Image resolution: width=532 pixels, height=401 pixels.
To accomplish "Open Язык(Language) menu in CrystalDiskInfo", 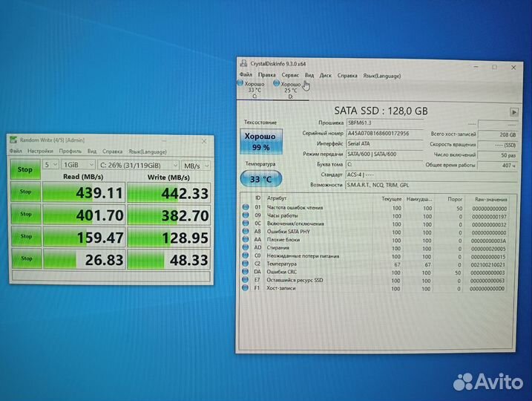I will [x=381, y=76].
